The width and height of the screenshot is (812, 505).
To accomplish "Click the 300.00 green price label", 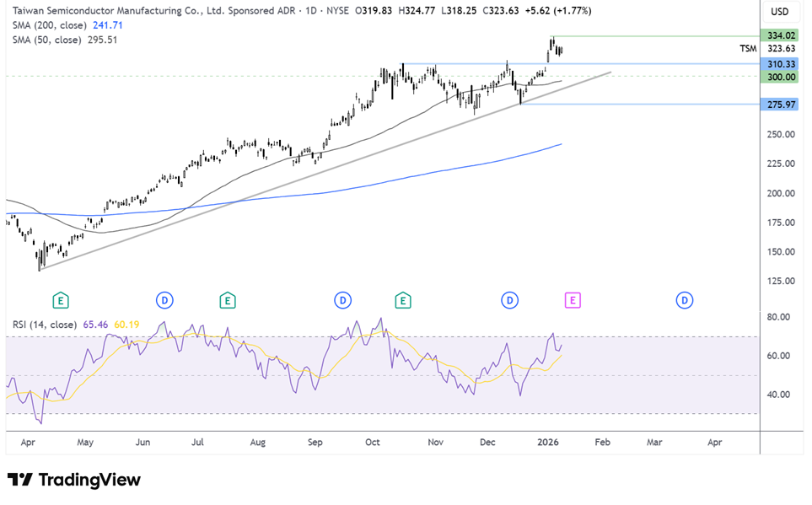I will pyautogui.click(x=781, y=78).
